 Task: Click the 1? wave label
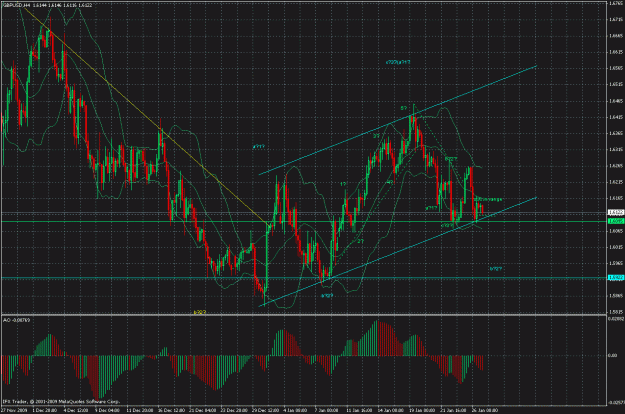click(343, 184)
